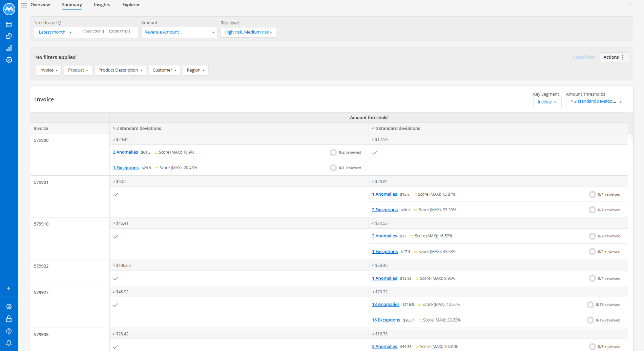
Task: Open the Actions menu button
Action: [614, 57]
